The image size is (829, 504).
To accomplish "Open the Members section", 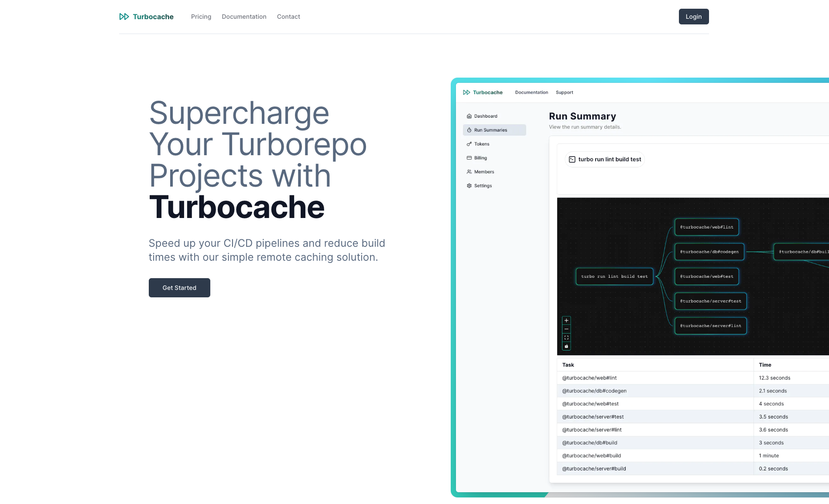I will pyautogui.click(x=484, y=171).
